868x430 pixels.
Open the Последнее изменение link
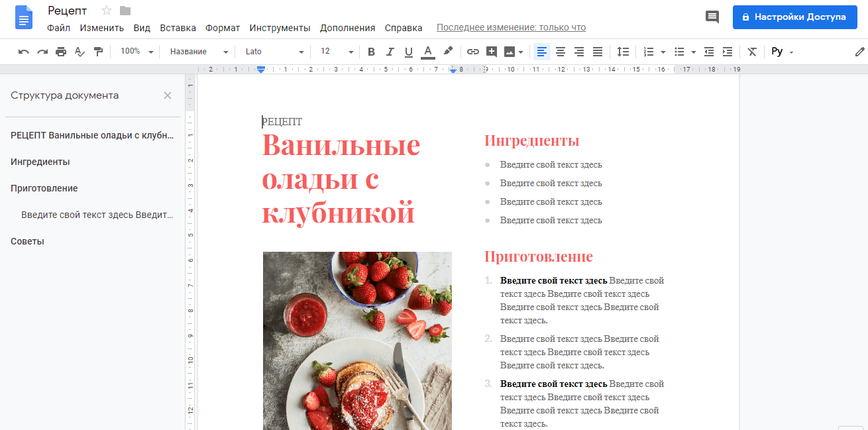coord(511,27)
